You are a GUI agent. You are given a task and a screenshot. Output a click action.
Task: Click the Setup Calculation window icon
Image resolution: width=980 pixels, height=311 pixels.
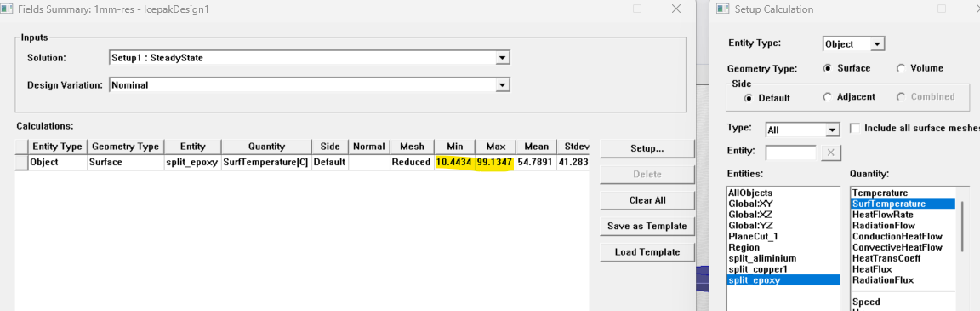(x=722, y=9)
